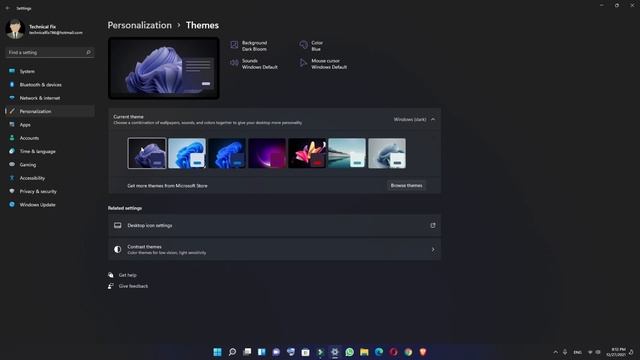640x360 pixels.
Task: Open Gaming settings page
Action: click(x=50, y=164)
